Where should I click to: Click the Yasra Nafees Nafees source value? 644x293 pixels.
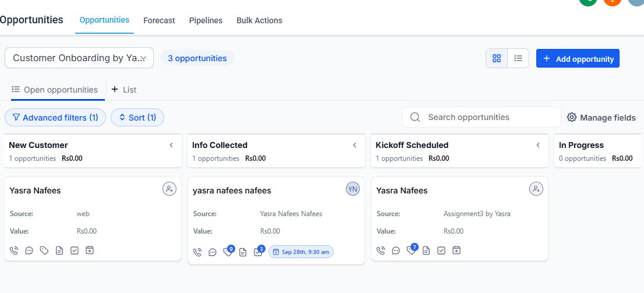[x=291, y=214]
